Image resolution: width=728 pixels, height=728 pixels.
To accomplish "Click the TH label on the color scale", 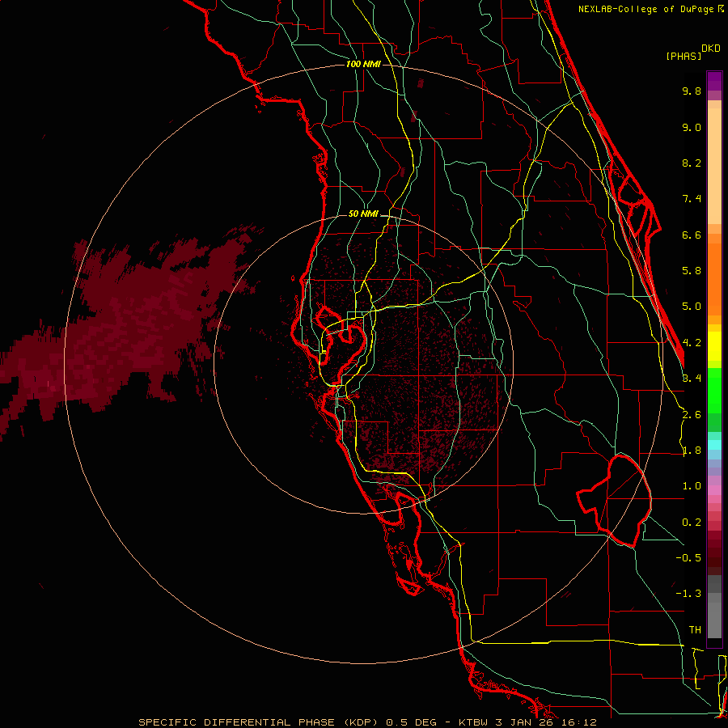I will (x=695, y=630).
